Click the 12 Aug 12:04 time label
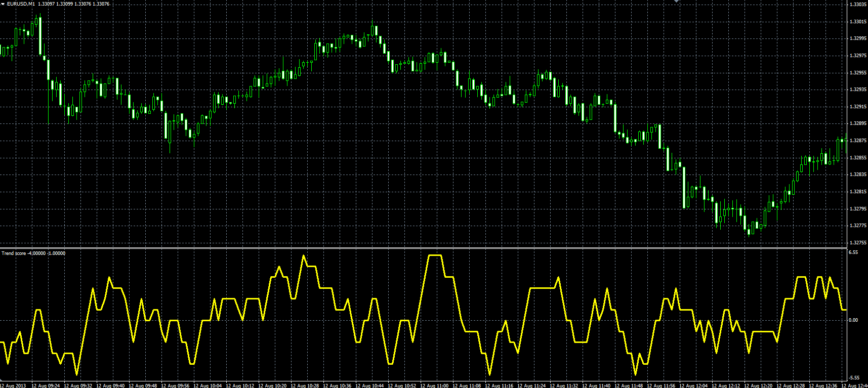 [693, 385]
